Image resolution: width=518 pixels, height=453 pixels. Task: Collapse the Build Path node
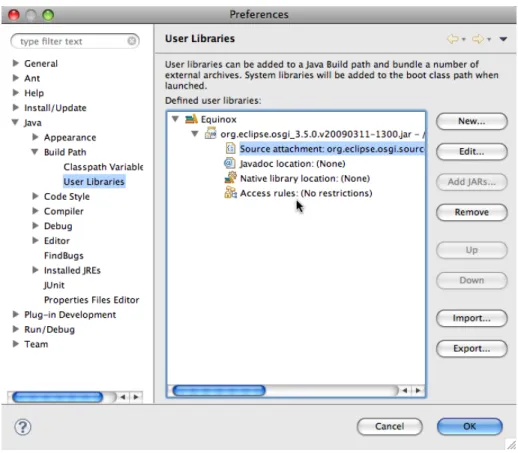35,152
